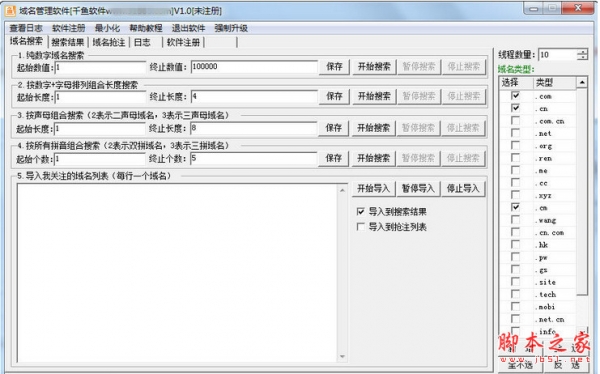The height and width of the screenshot is (374, 600).
Task: Check the 导入到抢注列表 checkbox
Action: click(360, 227)
